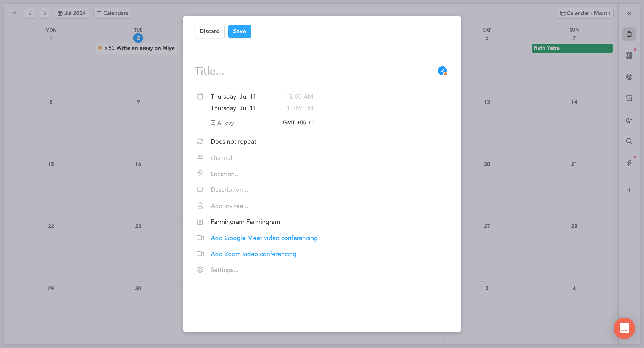The width and height of the screenshot is (644, 348).
Task: Open the archive box icon
Action: (629, 98)
